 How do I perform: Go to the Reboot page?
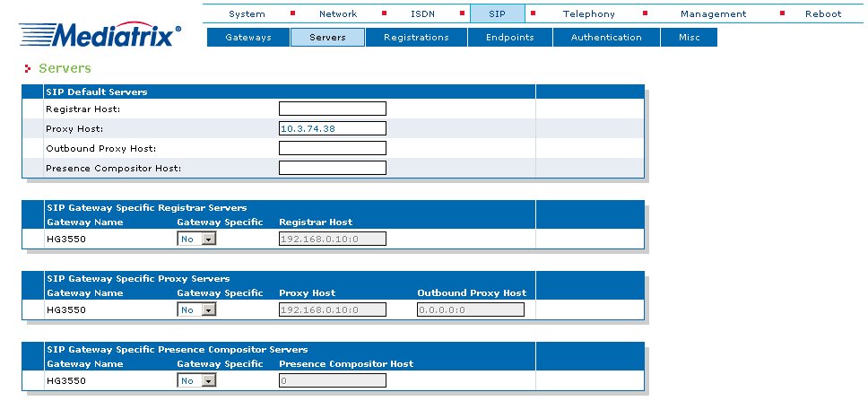823,13
